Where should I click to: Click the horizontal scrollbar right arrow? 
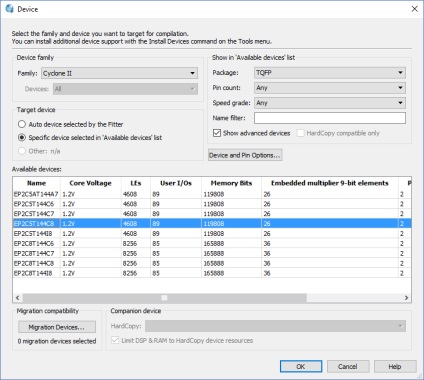coord(406,298)
